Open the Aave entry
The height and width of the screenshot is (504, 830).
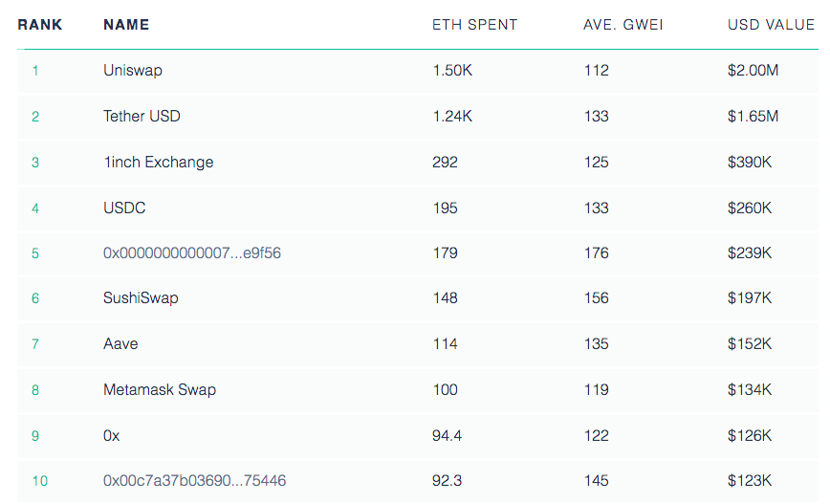pos(120,344)
